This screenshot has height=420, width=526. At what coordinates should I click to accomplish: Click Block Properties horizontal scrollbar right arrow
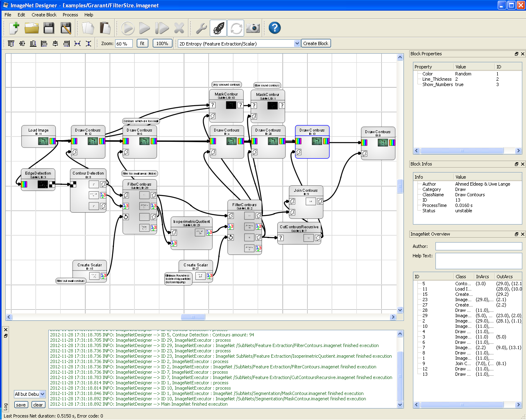tap(518, 151)
